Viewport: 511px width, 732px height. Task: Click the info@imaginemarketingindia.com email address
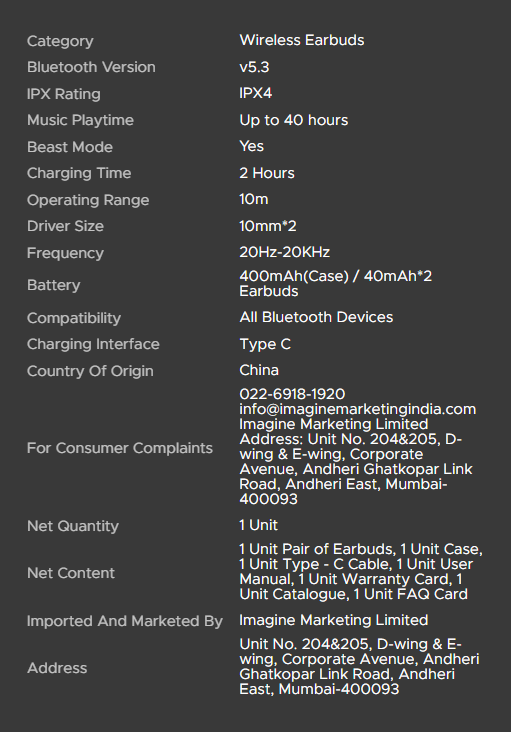click(x=357, y=409)
